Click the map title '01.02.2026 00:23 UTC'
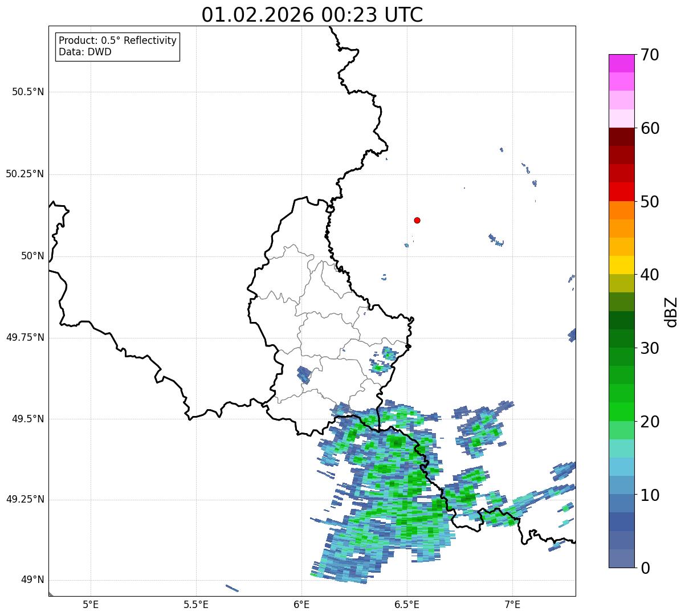The height and width of the screenshot is (616, 685). pos(312,15)
